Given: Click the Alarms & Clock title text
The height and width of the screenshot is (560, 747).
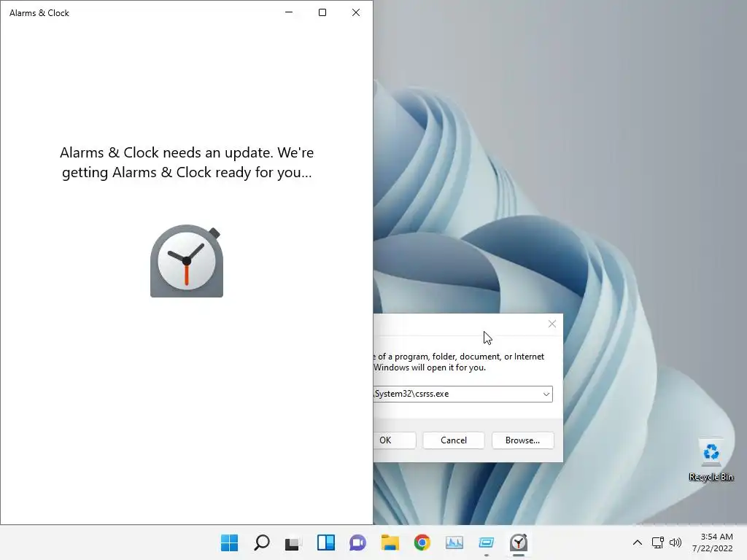Looking at the screenshot, I should tap(39, 13).
